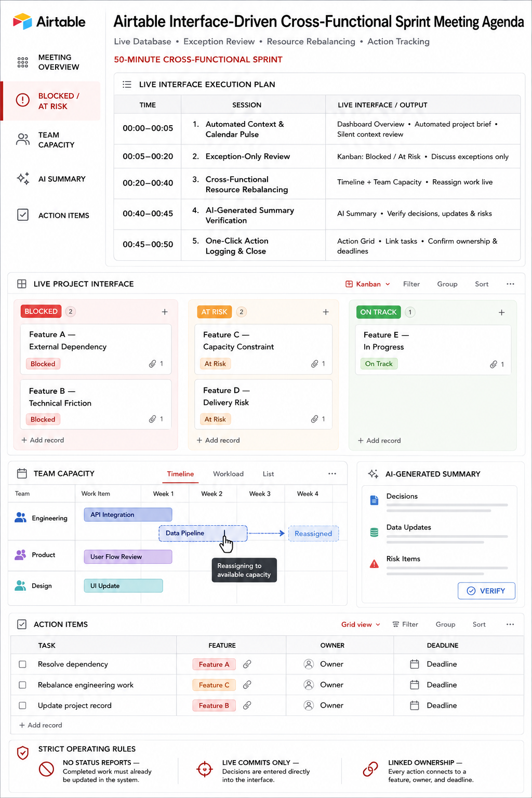Open the Kanban view dropdown

(x=368, y=284)
